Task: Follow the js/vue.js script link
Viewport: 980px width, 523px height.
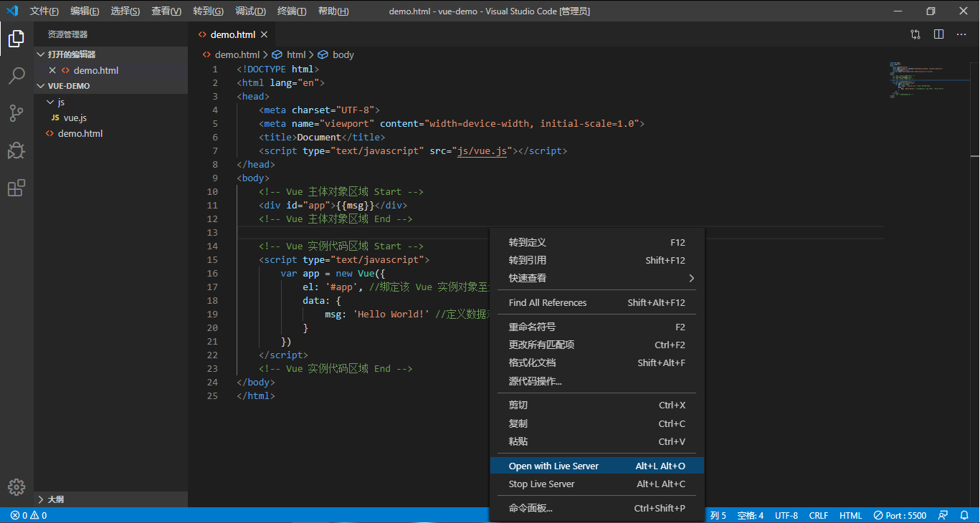Action: point(482,151)
